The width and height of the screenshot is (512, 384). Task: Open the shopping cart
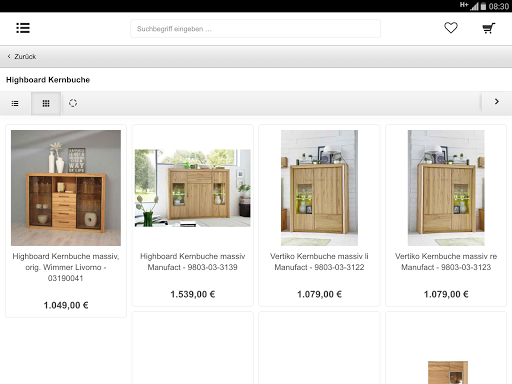(489, 28)
